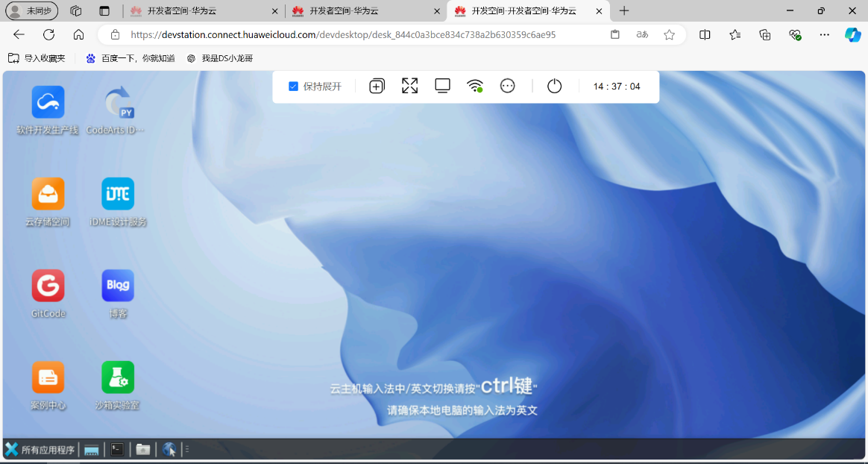Click translate page icon

642,35
